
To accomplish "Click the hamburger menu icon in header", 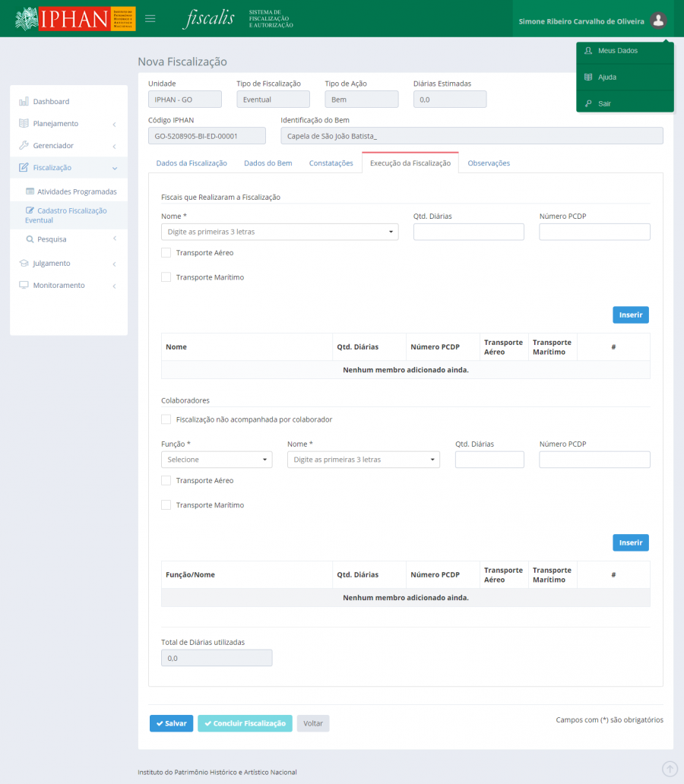I will coord(150,19).
